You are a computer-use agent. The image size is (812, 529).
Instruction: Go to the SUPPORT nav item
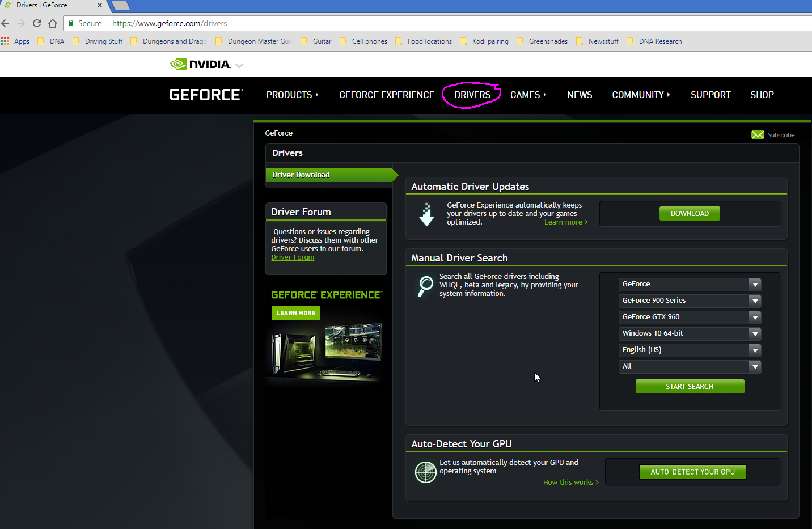click(710, 95)
